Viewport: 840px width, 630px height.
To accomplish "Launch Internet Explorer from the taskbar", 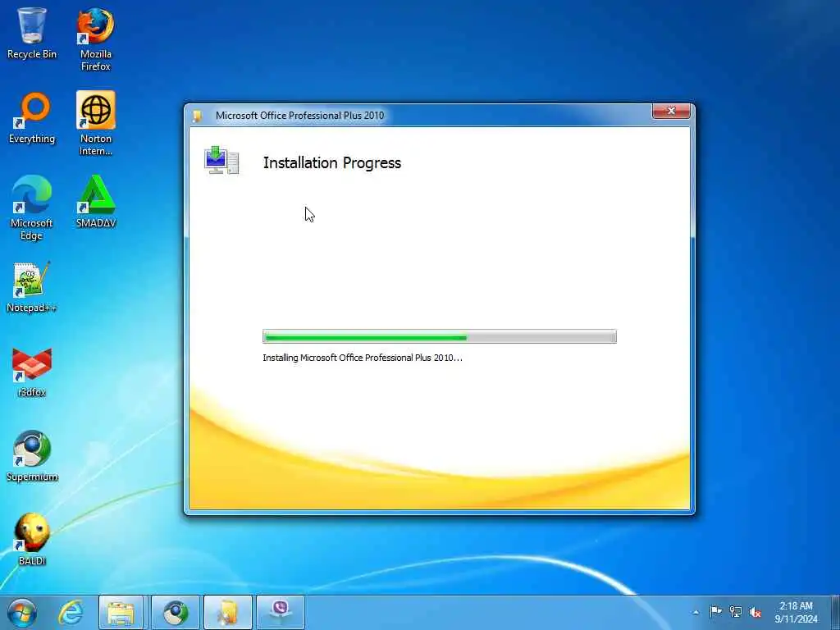I will [x=71, y=613].
